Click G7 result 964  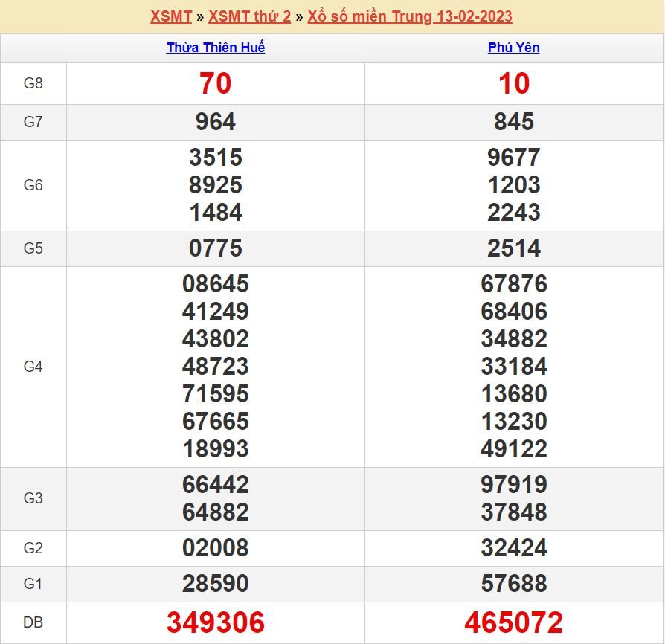[x=216, y=122]
